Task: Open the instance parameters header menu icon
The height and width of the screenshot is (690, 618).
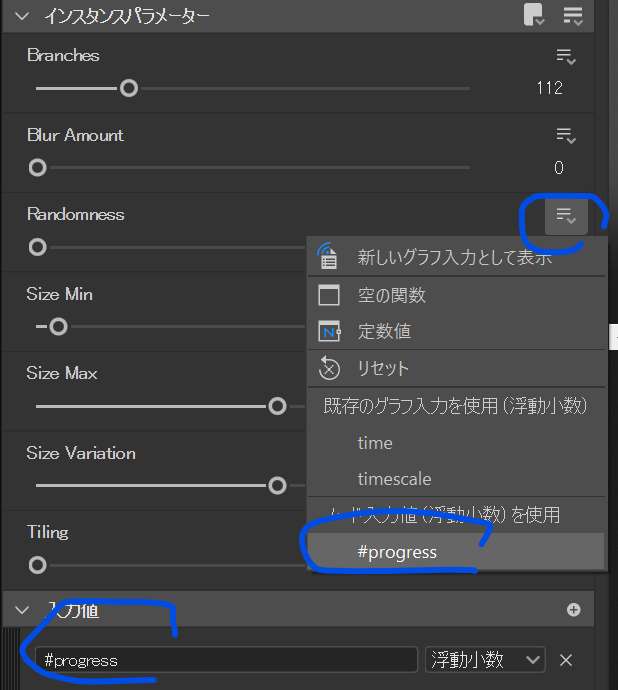Action: tap(573, 15)
